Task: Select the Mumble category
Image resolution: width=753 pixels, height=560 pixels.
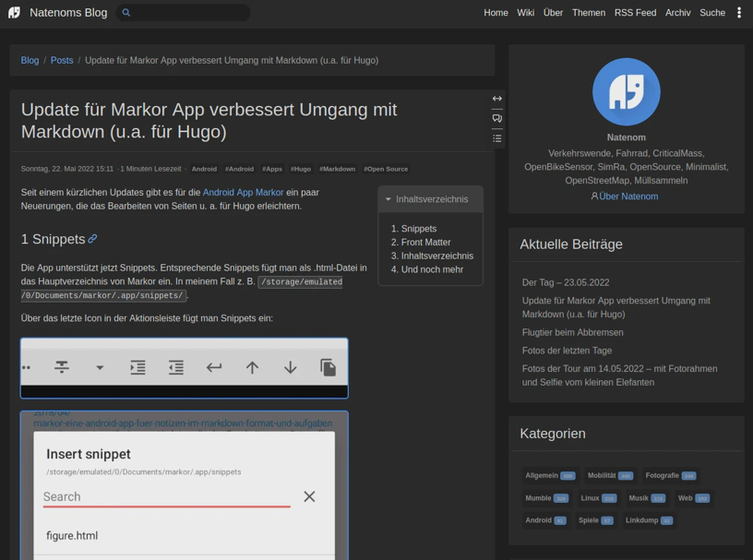Action: pyautogui.click(x=546, y=498)
